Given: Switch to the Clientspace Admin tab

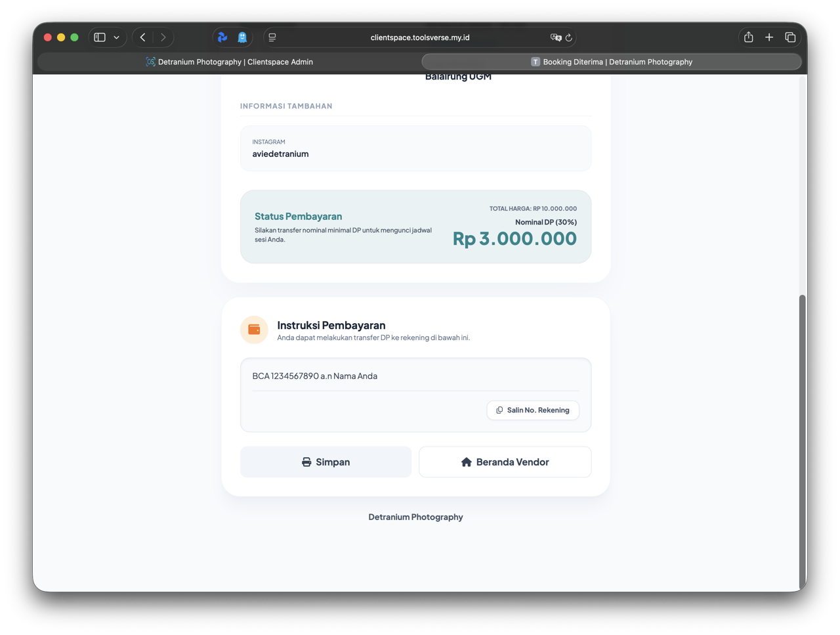Looking at the screenshot, I should [229, 62].
